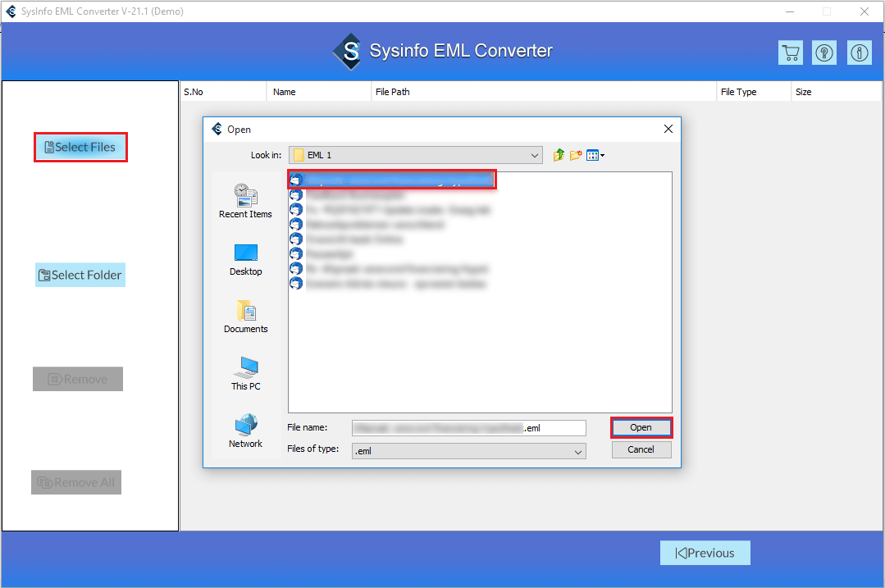Open the info about icon
Viewport: 885px width, 588px height.
point(859,53)
